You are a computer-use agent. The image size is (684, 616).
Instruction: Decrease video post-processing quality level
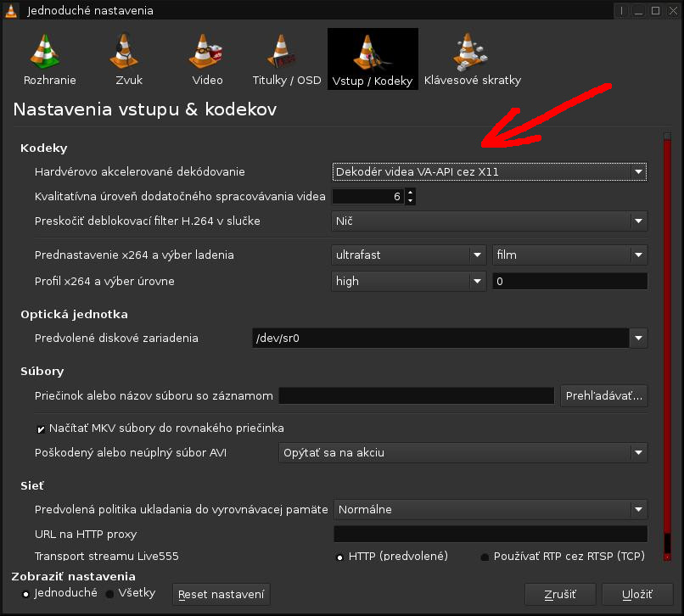pos(410,201)
